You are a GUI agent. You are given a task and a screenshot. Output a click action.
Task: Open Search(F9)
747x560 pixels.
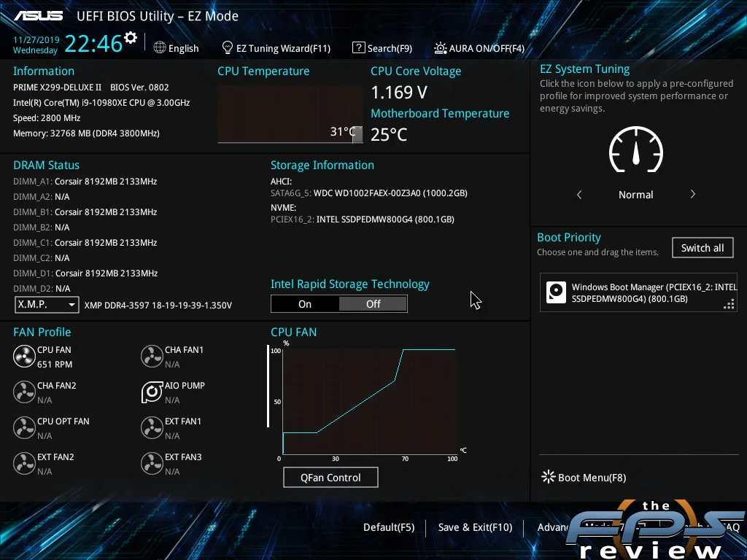(x=390, y=48)
